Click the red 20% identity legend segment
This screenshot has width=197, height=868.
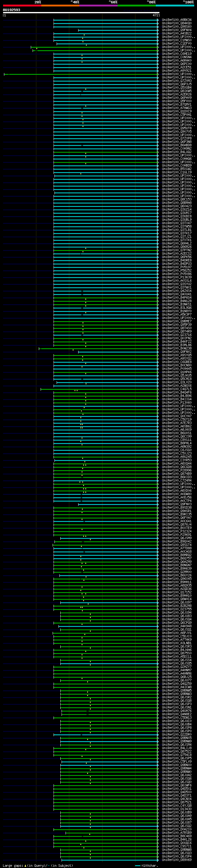22,6
